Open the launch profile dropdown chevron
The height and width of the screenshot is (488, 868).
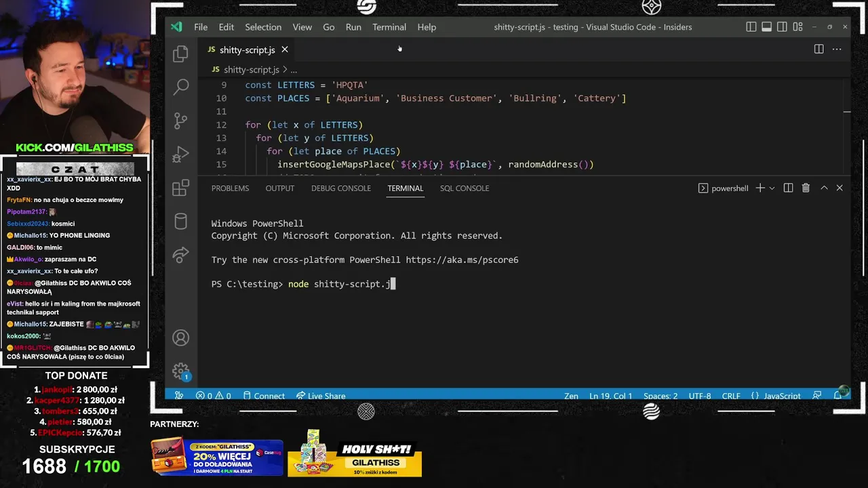(772, 188)
